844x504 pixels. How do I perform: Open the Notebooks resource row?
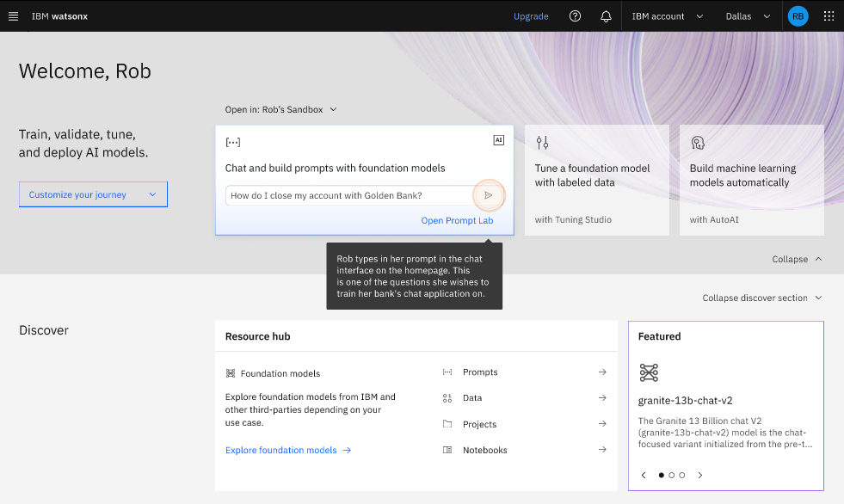[525, 450]
